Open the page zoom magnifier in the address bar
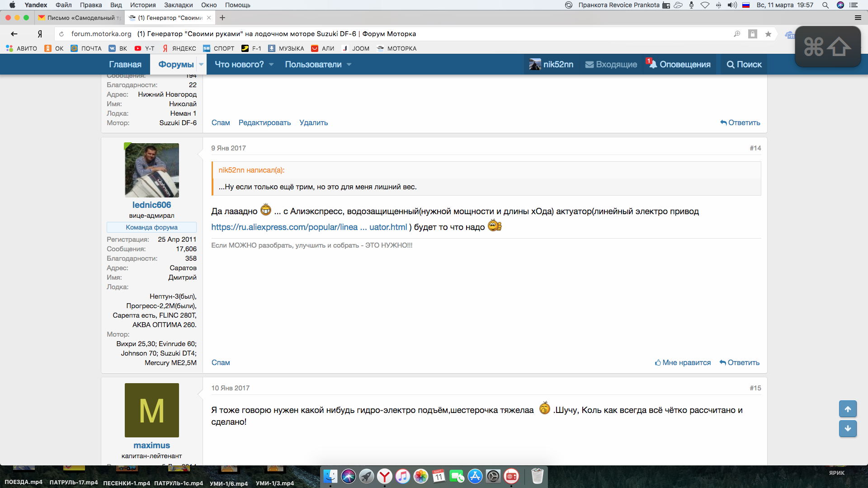Screen dimensions: 868x488 point(737,34)
